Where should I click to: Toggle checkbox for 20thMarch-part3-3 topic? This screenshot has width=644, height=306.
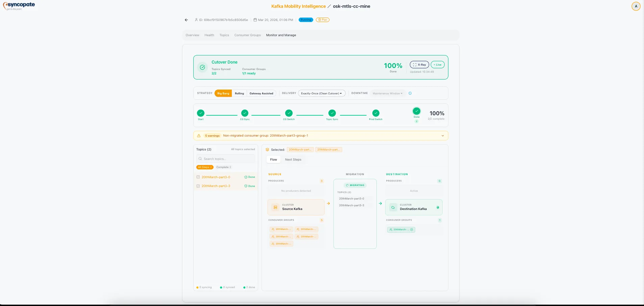(x=198, y=186)
